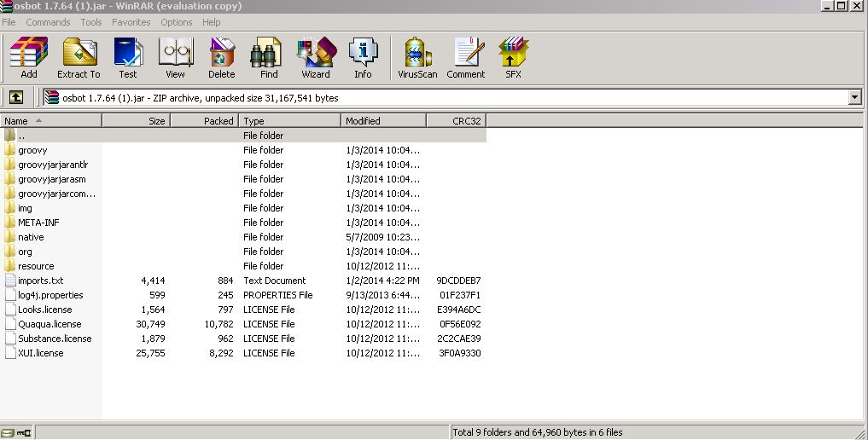The width and height of the screenshot is (868, 440).
Task: Maximize the WinRAR window
Action: (x=842, y=5)
